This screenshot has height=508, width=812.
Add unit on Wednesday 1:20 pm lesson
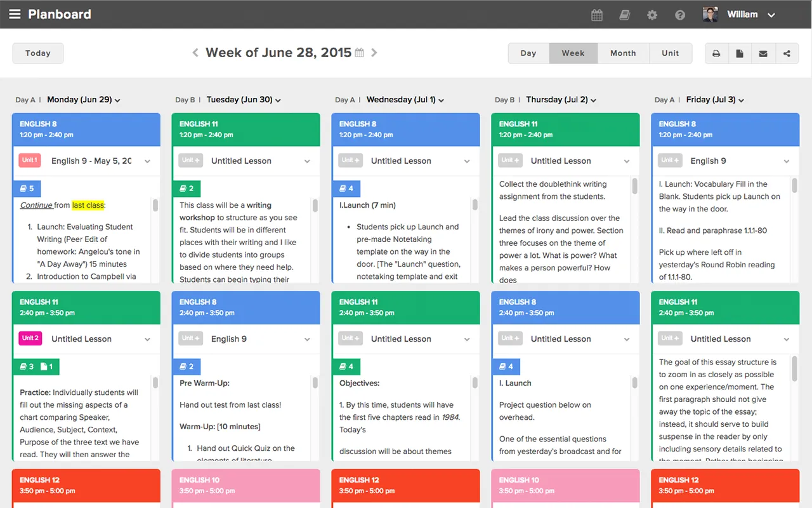point(350,160)
